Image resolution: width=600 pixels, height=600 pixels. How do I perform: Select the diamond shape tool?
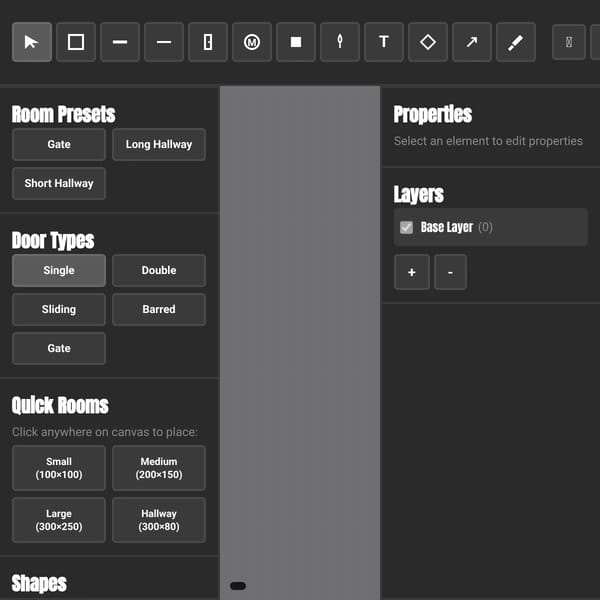428,42
